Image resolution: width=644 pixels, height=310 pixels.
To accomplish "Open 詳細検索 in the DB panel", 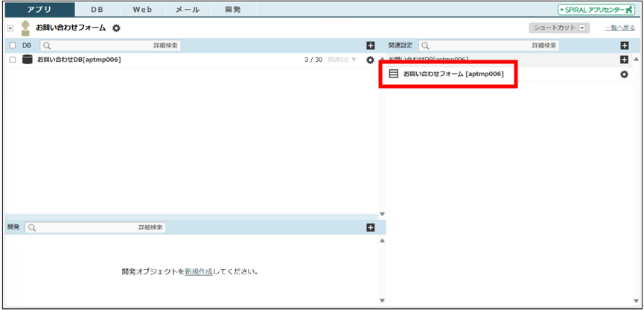I will pos(165,45).
